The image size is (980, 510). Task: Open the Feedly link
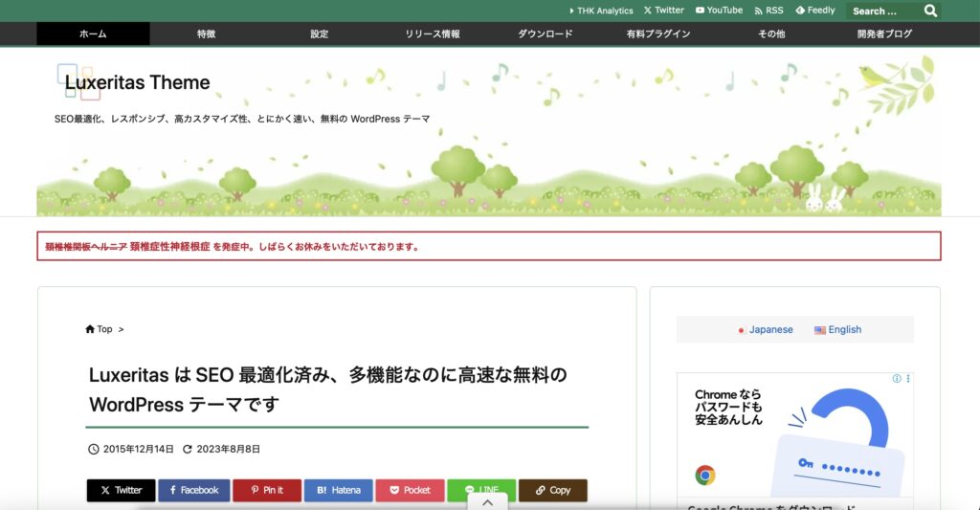(x=815, y=11)
